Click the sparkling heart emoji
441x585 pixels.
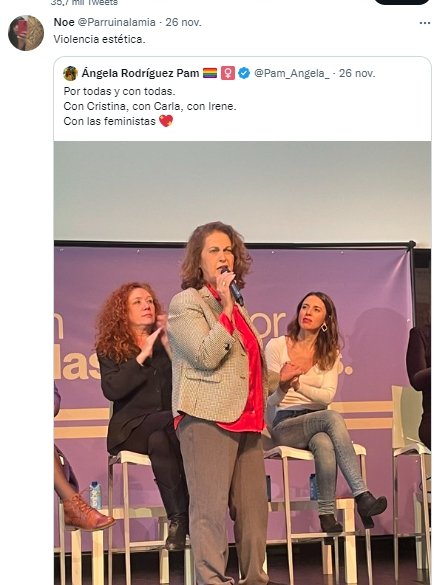point(166,121)
